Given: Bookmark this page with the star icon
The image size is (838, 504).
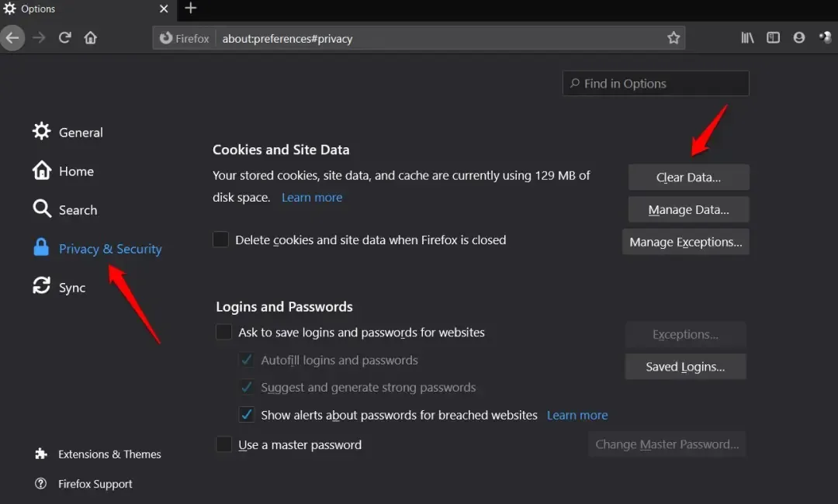Looking at the screenshot, I should coord(674,38).
